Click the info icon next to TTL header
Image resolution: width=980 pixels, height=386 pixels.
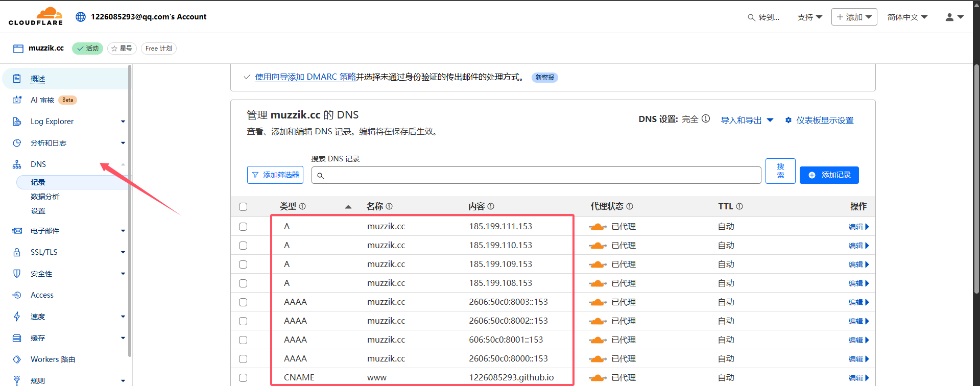pos(739,206)
